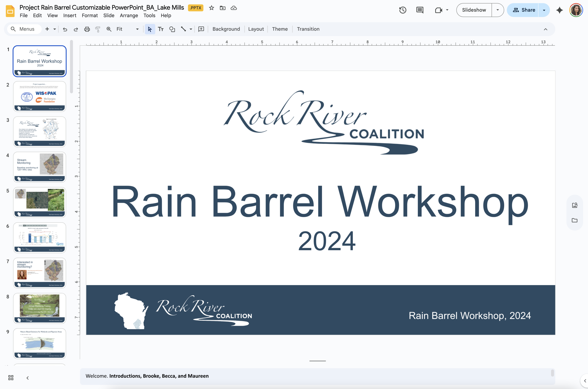This screenshot has height=389, width=588.
Task: Select the Paint format roller icon
Action: (98, 29)
